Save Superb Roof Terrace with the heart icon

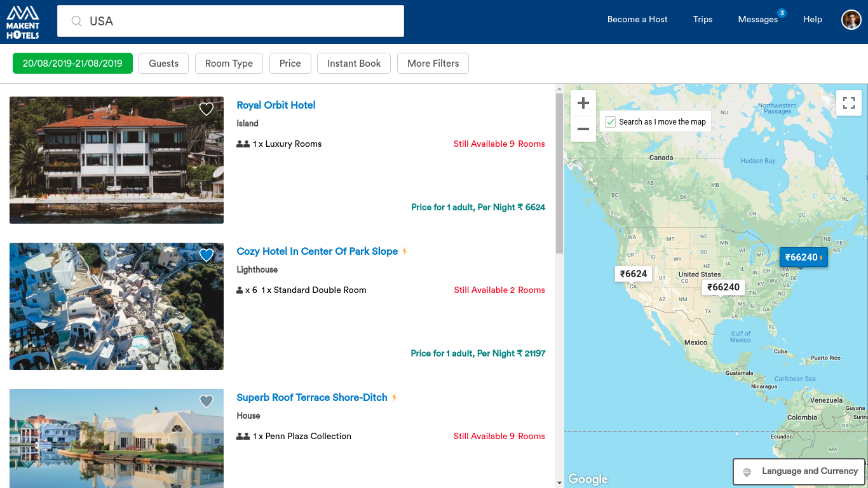click(x=207, y=402)
